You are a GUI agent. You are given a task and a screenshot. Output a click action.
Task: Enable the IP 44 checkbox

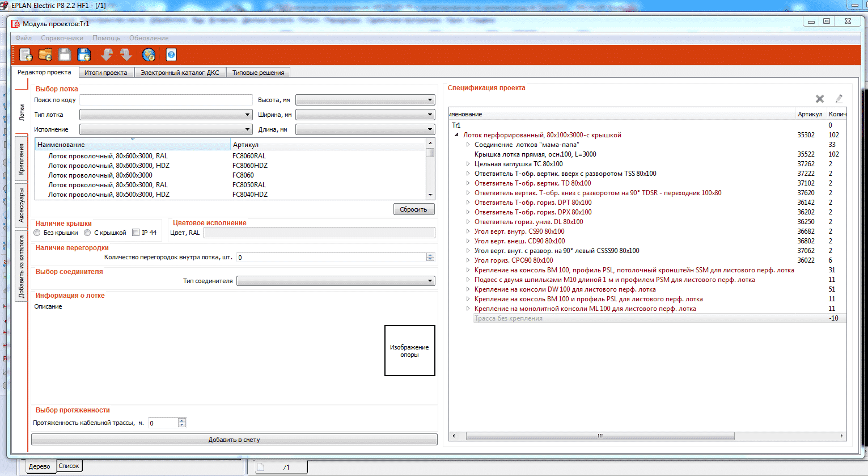pos(136,233)
